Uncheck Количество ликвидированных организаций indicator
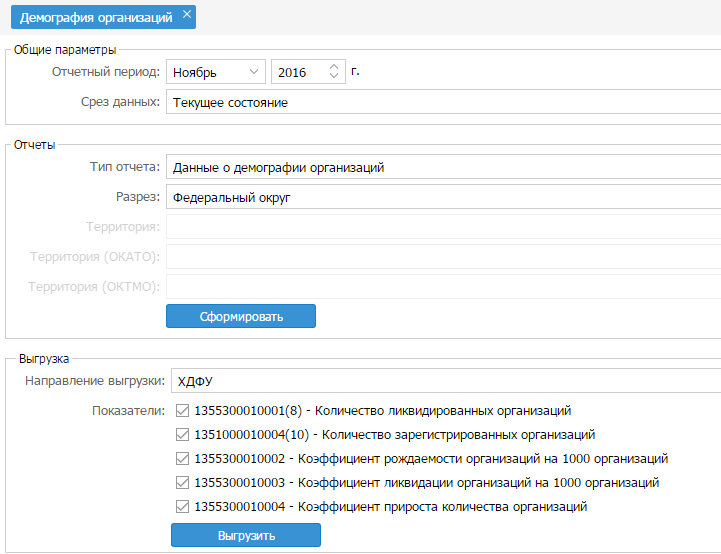The width and height of the screenshot is (721, 554). tap(183, 411)
